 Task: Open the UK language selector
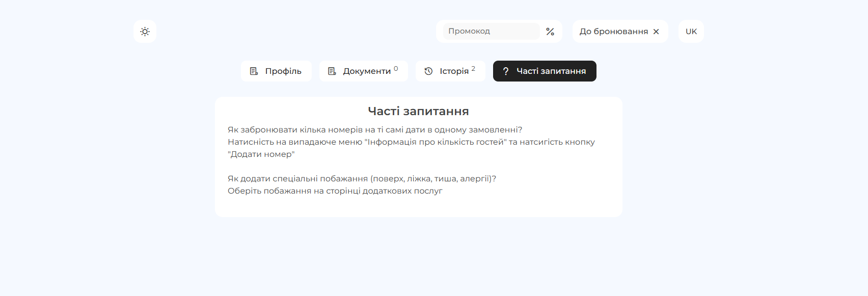691,32
